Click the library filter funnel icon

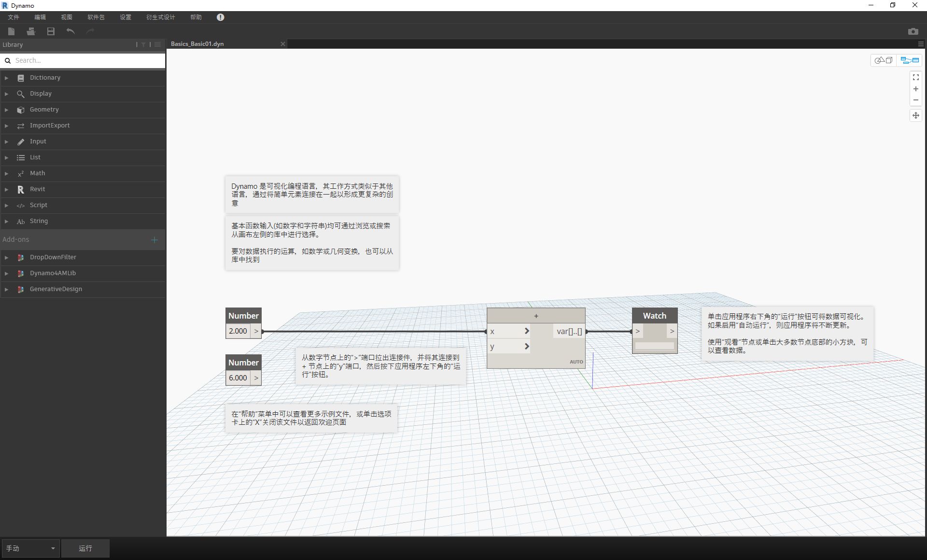(x=143, y=44)
